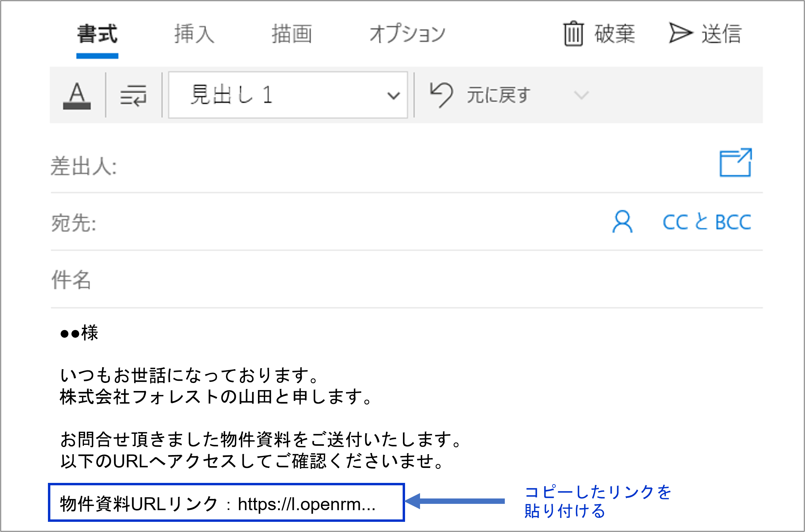Switch to the 描画 tab

(x=292, y=34)
